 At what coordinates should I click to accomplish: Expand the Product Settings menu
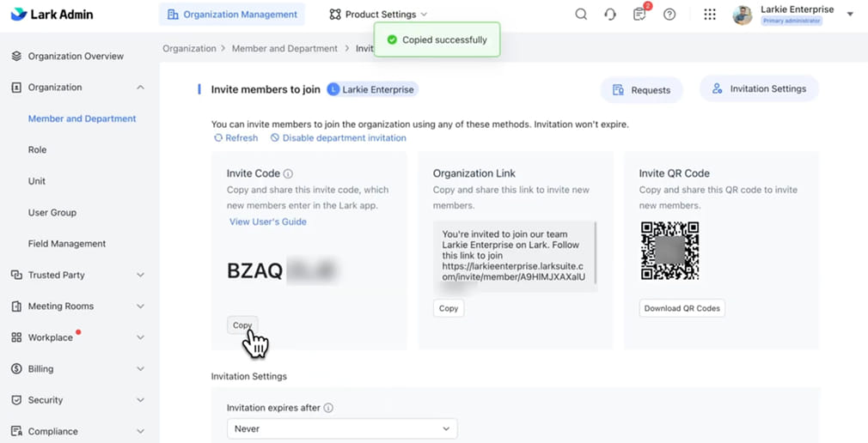[378, 15]
